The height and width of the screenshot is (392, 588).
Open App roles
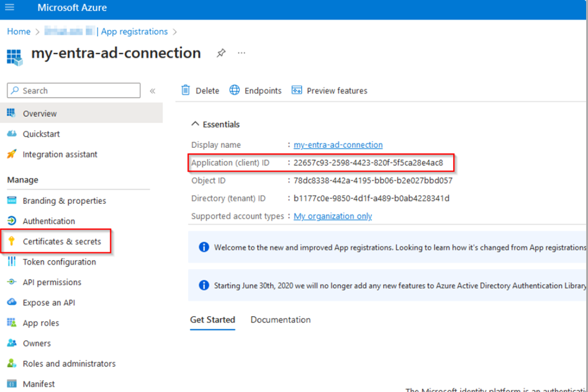81,323
